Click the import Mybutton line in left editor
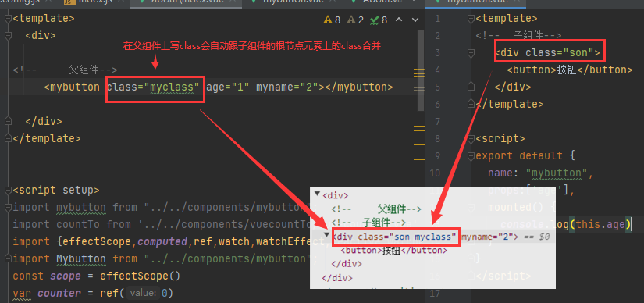Viewport: 644px width, 303px height. (x=165, y=259)
